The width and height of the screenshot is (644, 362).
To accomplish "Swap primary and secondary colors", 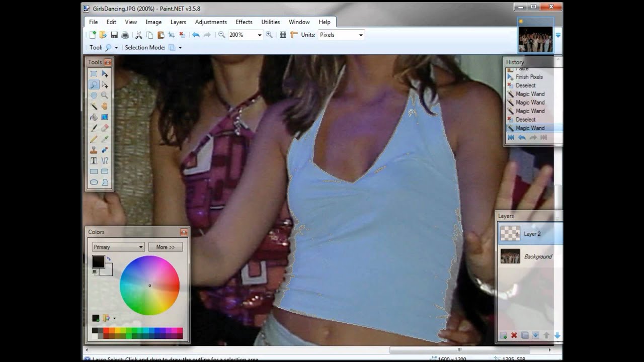I will click(109, 258).
